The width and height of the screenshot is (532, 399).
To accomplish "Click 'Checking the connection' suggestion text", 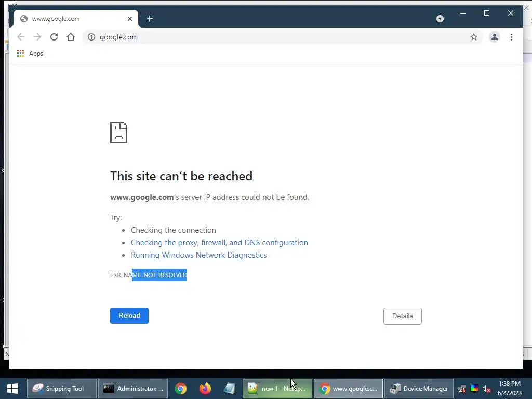I will 174,230.
